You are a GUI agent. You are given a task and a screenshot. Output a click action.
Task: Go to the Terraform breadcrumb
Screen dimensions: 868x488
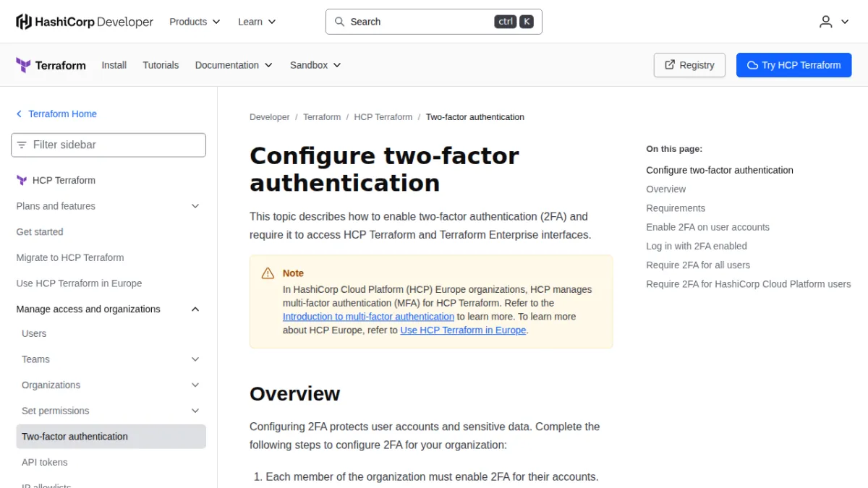coord(322,117)
